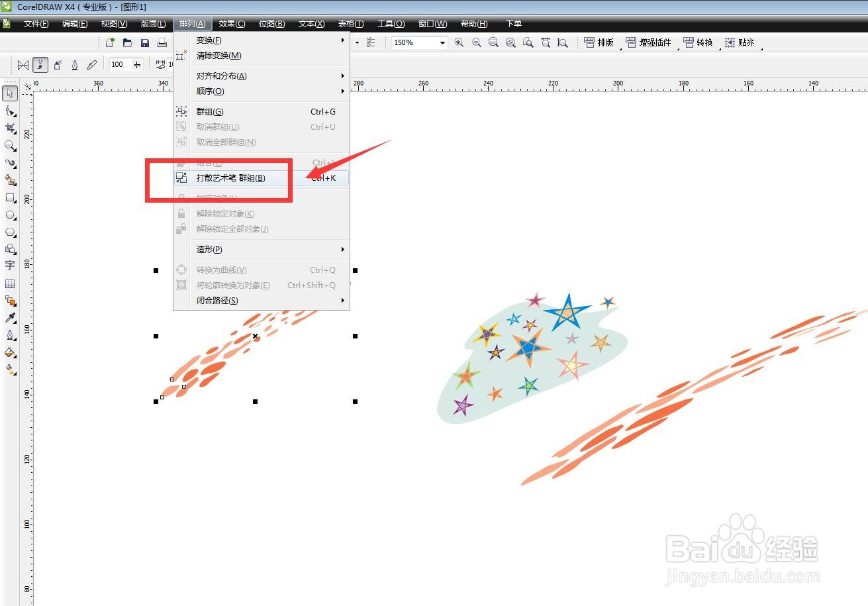
Task: Expand the 对齐和分布(A) submenu
Action: pyautogui.click(x=262, y=76)
